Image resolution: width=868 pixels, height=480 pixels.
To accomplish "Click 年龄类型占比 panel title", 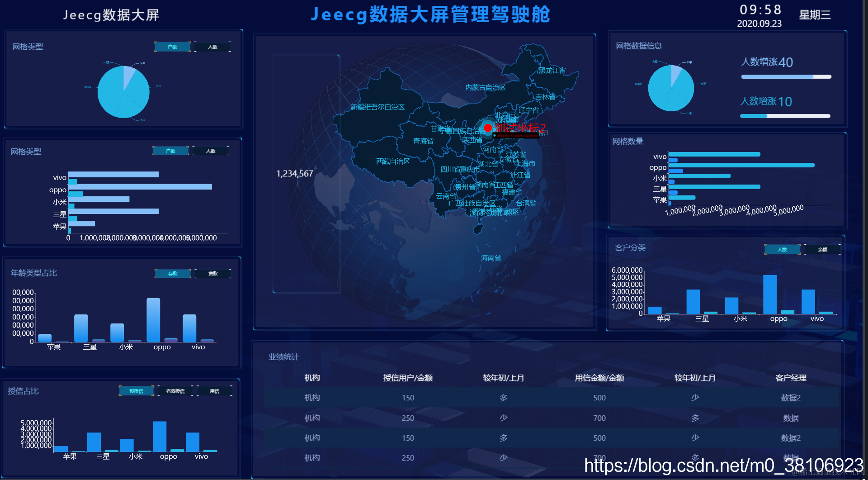I will [x=34, y=273].
